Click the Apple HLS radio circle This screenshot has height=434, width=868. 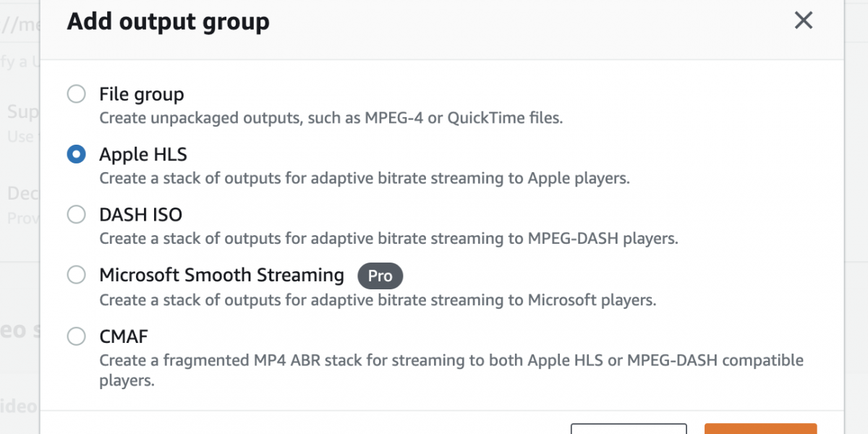(x=76, y=154)
